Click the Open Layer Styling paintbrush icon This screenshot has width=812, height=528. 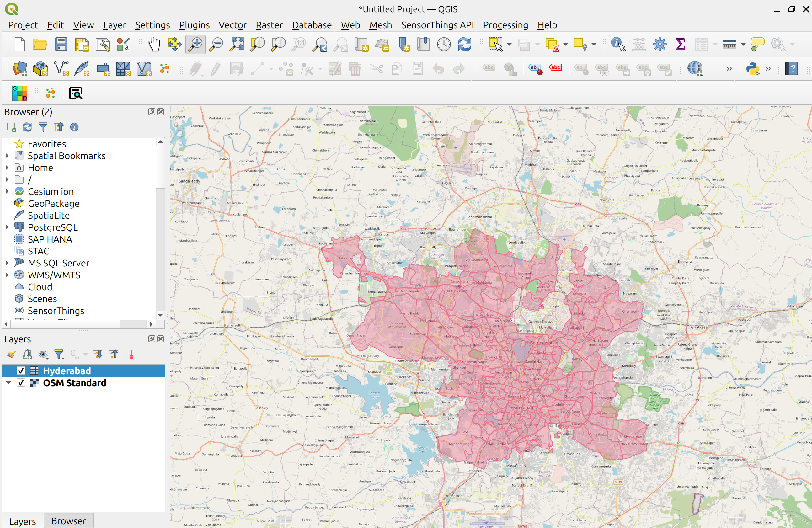tap(11, 355)
